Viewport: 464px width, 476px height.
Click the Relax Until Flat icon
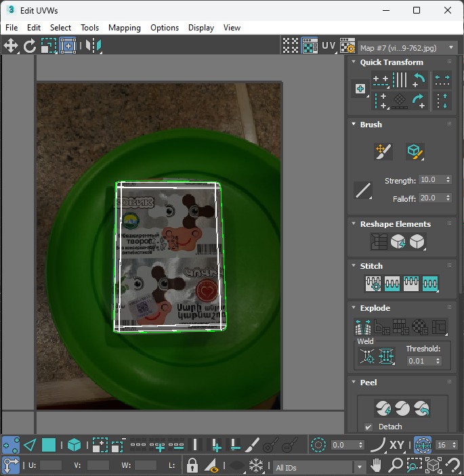(398, 242)
